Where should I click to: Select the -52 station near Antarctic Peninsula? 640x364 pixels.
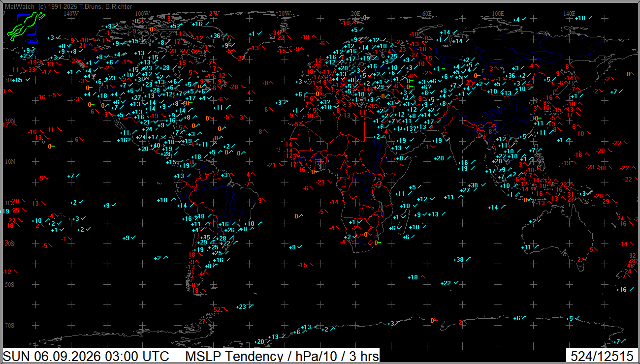pyautogui.click(x=217, y=309)
